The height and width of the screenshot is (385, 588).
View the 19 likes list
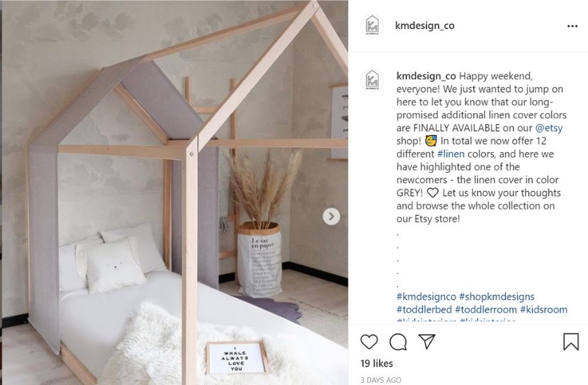point(376,363)
